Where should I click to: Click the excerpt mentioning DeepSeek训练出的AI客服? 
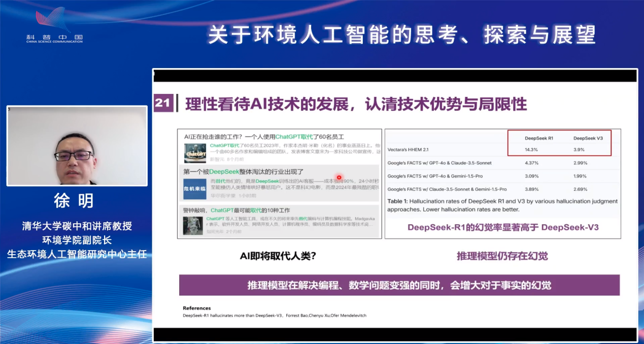tap(295, 184)
